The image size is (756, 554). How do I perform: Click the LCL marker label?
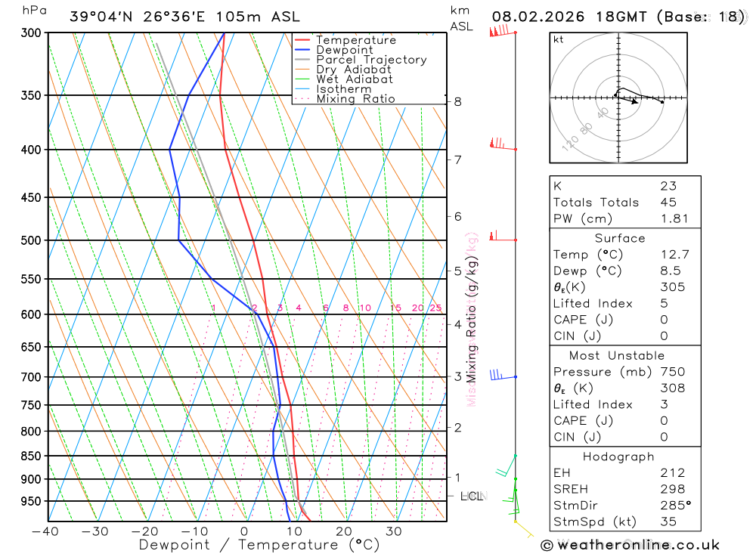pos(472,496)
